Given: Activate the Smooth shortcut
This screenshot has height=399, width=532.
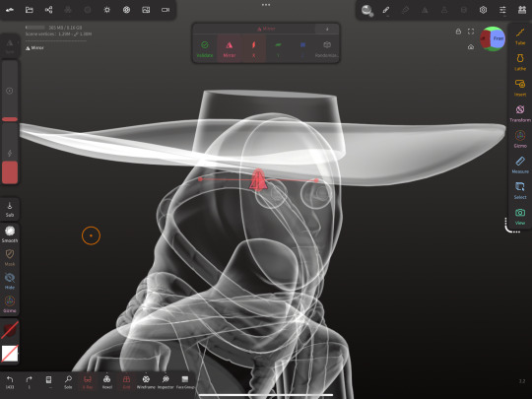Looking at the screenshot, I should 10,234.
